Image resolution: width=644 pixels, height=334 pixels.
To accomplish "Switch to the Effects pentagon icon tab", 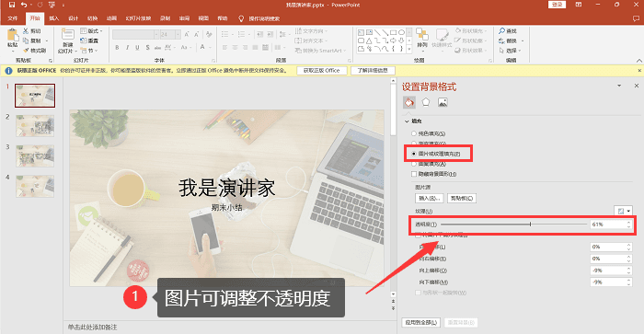I will coord(425,102).
